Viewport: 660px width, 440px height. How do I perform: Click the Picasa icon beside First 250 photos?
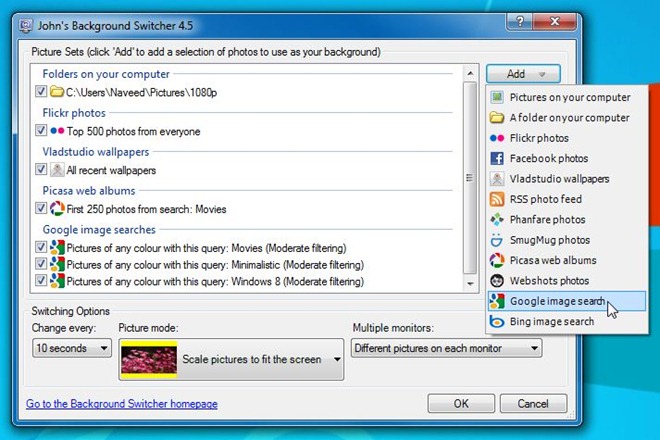(57, 208)
